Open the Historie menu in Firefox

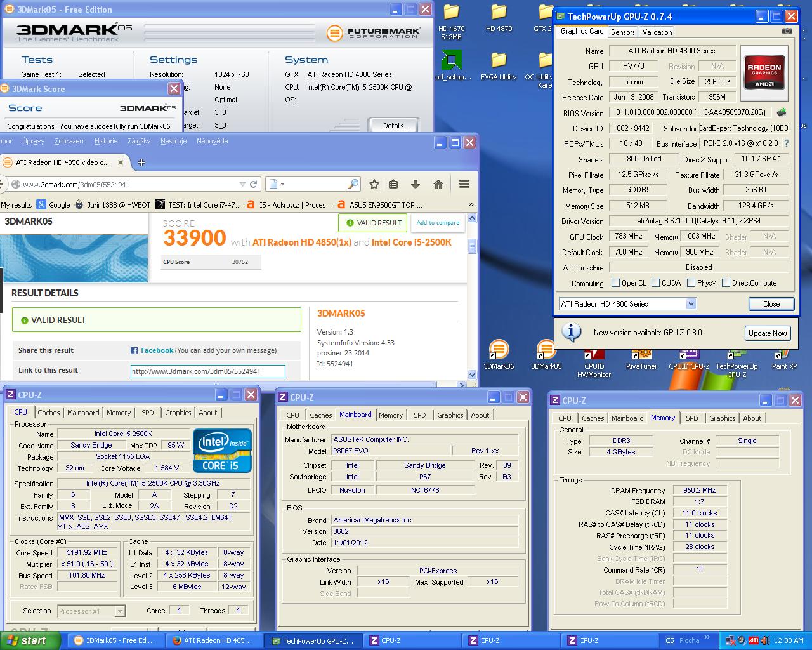tap(106, 141)
